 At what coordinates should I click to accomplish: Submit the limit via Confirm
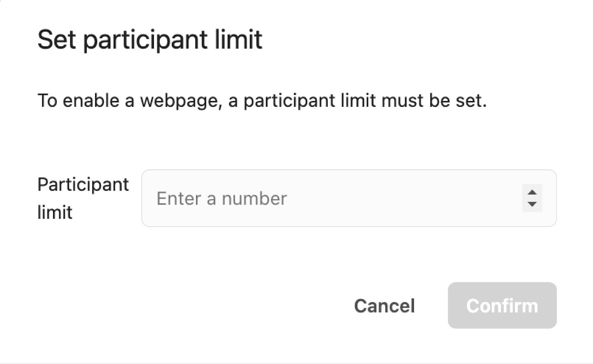click(x=502, y=306)
